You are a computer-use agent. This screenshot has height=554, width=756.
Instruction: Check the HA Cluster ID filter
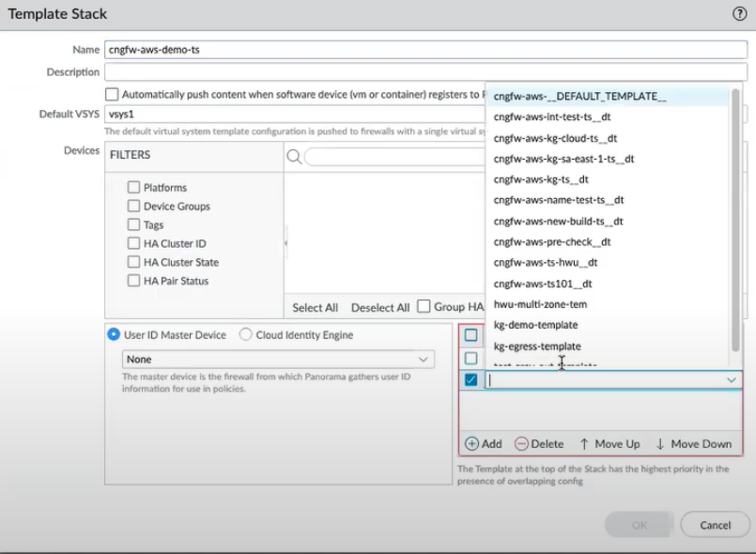pyautogui.click(x=133, y=243)
